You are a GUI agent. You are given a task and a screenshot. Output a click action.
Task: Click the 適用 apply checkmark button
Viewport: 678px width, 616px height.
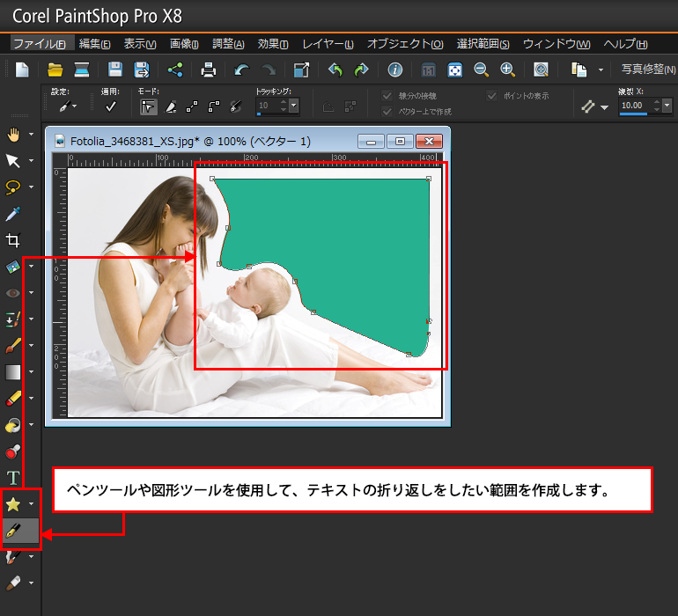point(111,106)
